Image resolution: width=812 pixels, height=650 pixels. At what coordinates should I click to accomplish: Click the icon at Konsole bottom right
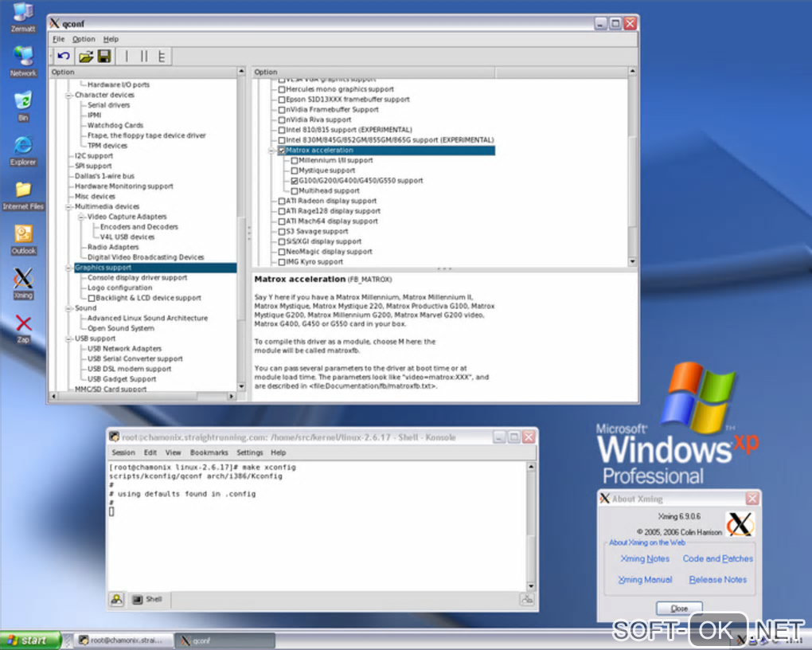(527, 599)
